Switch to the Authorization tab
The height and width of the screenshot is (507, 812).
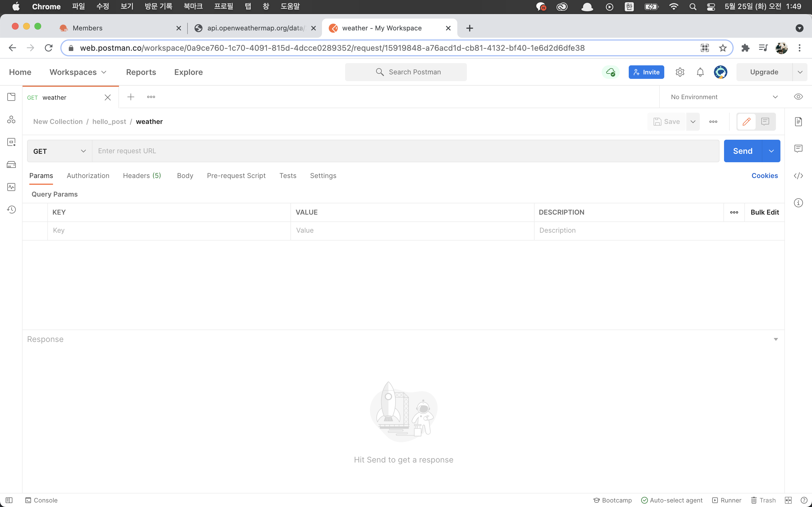pyautogui.click(x=88, y=176)
